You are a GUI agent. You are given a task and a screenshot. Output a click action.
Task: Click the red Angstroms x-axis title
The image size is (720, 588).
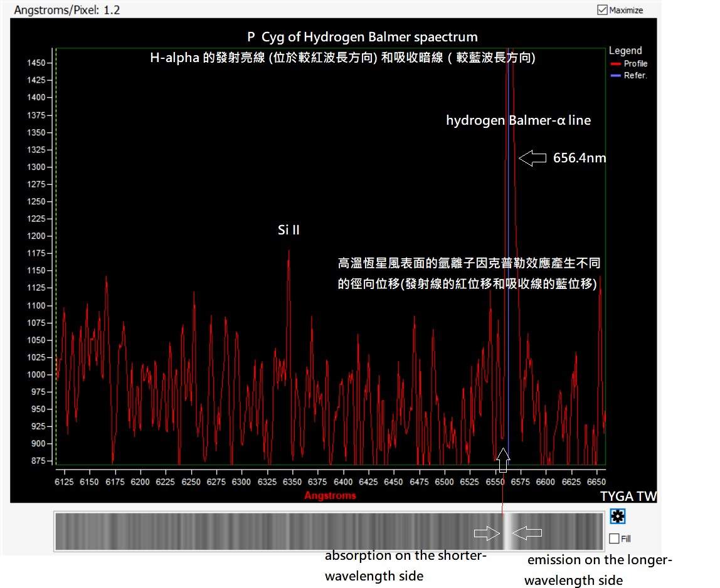[x=330, y=495]
